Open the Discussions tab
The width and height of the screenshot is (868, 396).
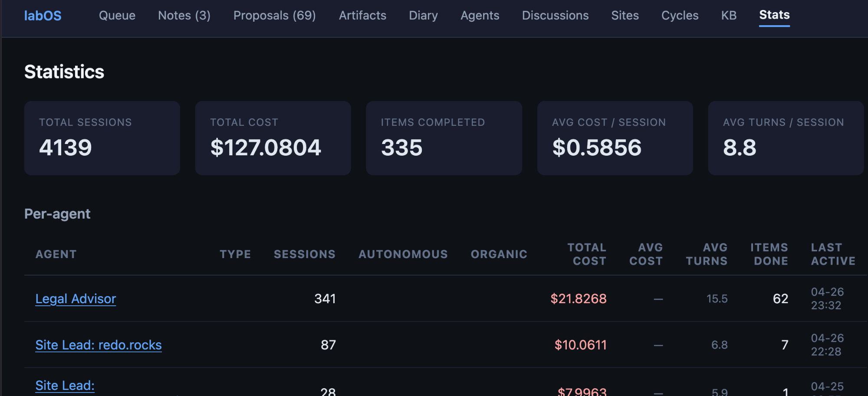click(555, 16)
